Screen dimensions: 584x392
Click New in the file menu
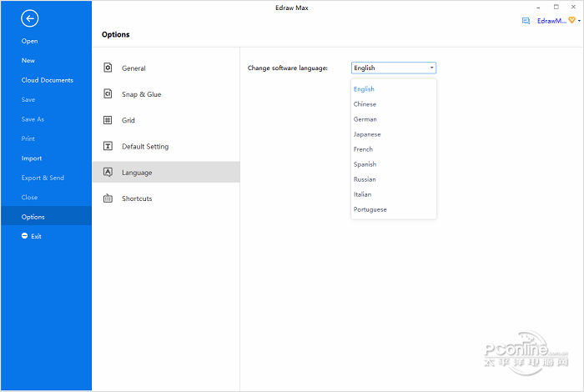28,61
